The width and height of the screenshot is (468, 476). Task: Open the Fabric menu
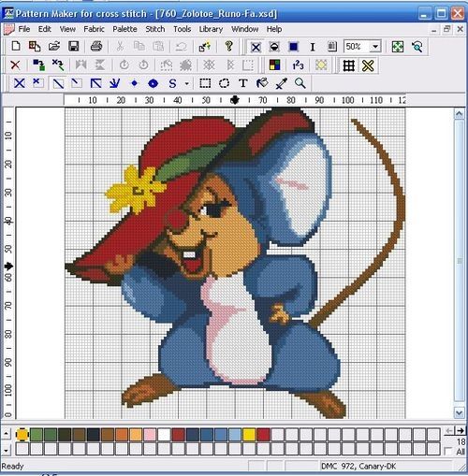(94, 29)
